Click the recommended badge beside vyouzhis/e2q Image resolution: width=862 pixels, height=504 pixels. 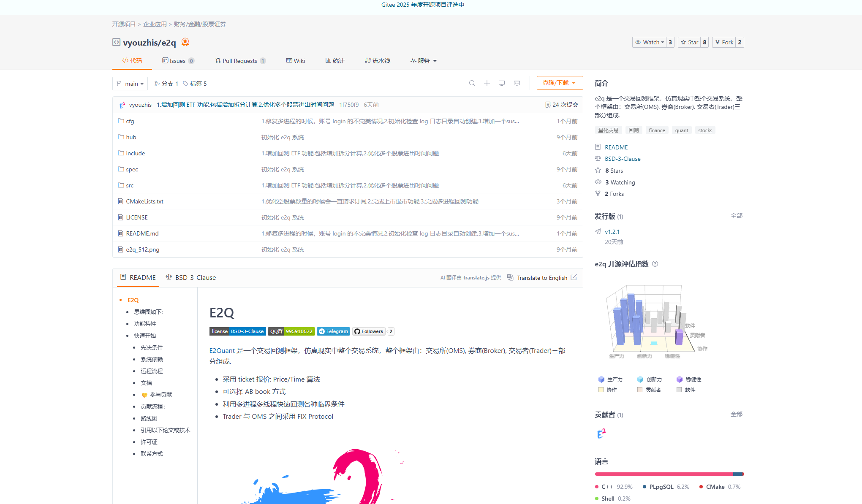pyautogui.click(x=185, y=42)
